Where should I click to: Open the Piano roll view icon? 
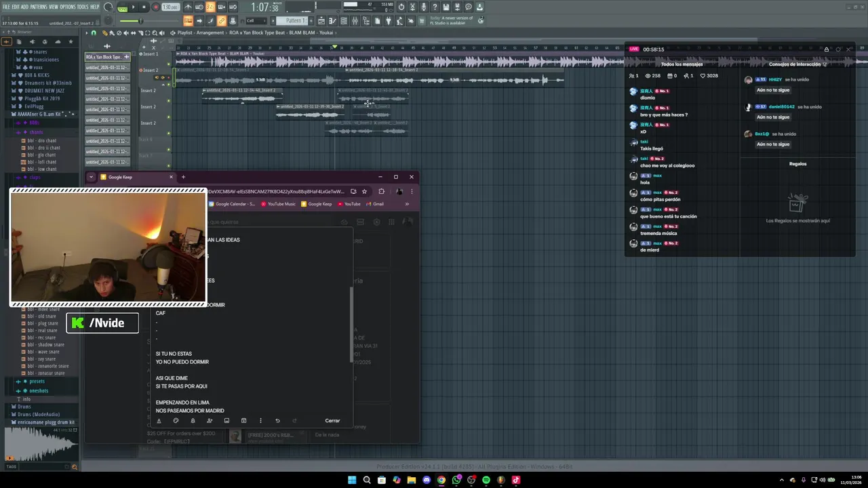coord(332,21)
